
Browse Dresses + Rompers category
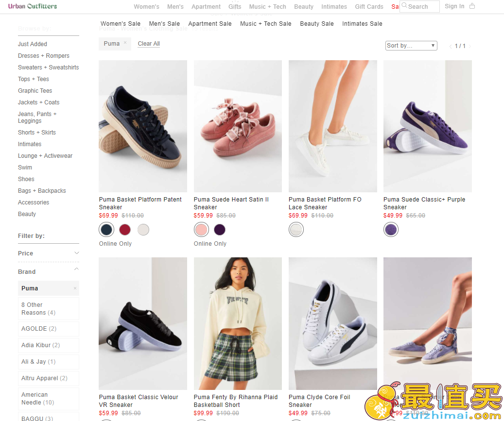tap(44, 56)
